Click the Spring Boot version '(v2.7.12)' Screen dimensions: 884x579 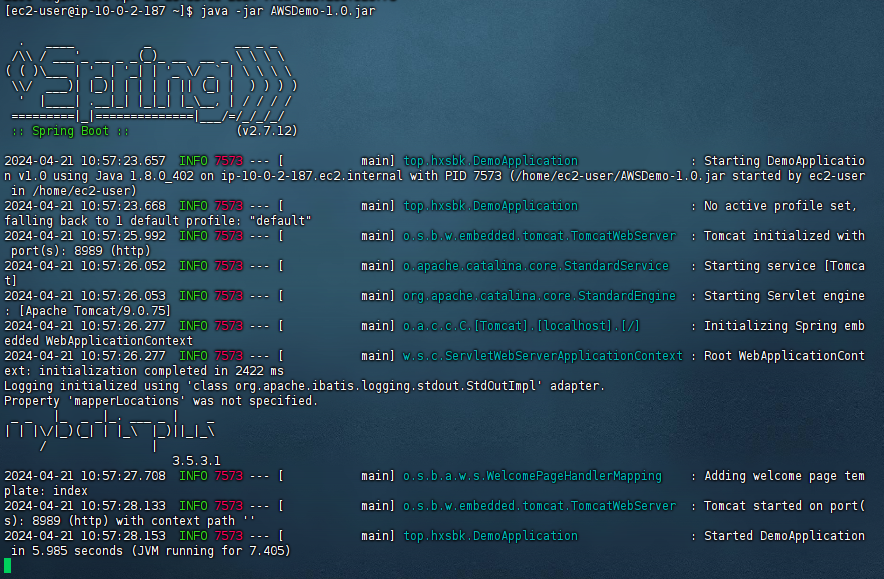(267, 131)
